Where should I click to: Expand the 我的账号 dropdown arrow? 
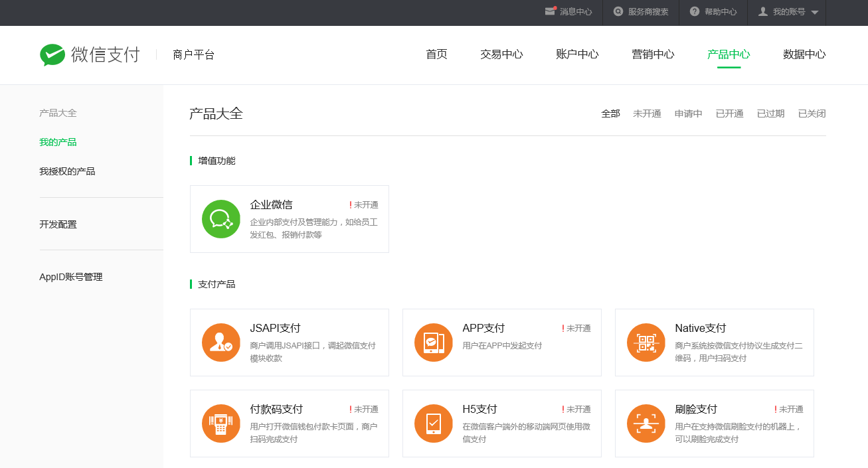pos(815,13)
